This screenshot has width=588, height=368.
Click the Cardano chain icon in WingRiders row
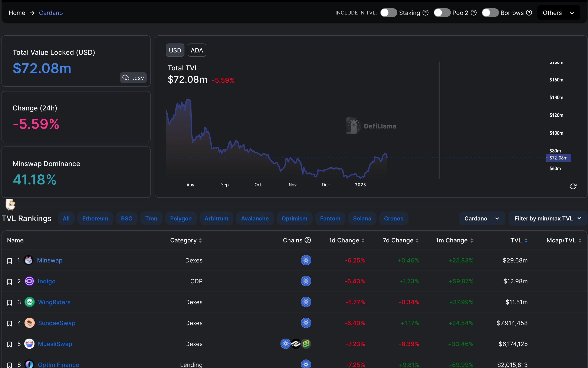click(306, 302)
